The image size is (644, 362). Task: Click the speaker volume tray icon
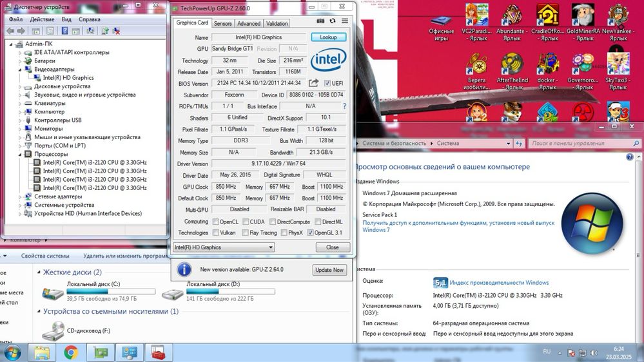tap(594, 352)
